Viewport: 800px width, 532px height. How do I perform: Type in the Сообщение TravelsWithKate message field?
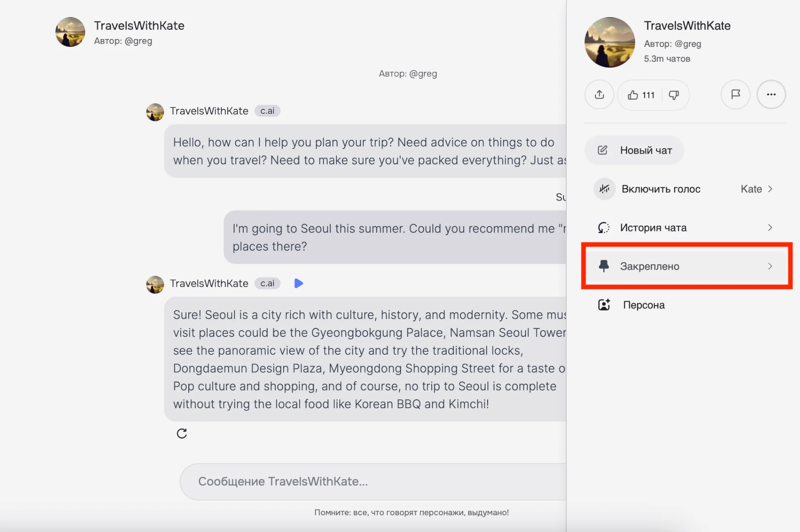(371, 481)
